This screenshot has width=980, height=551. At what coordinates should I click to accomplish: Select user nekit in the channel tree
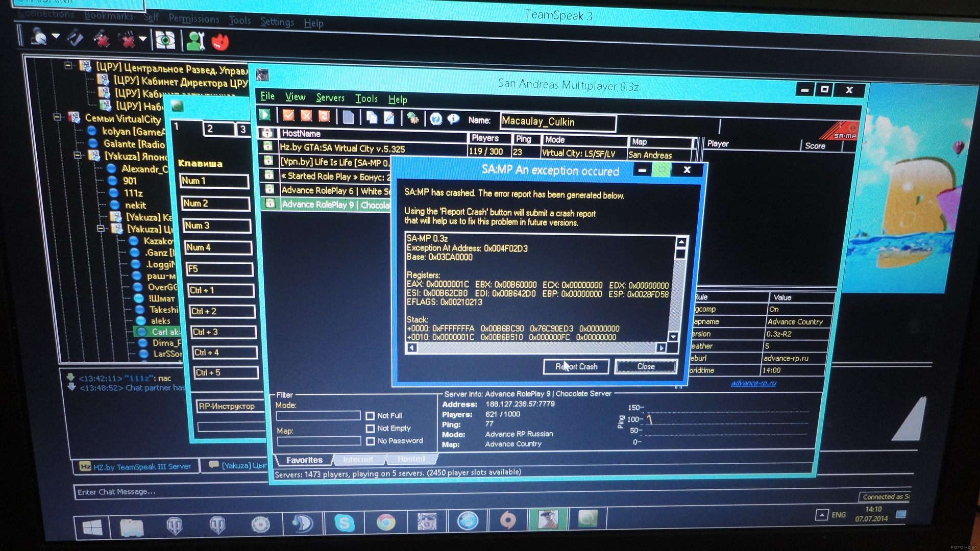pos(135,205)
